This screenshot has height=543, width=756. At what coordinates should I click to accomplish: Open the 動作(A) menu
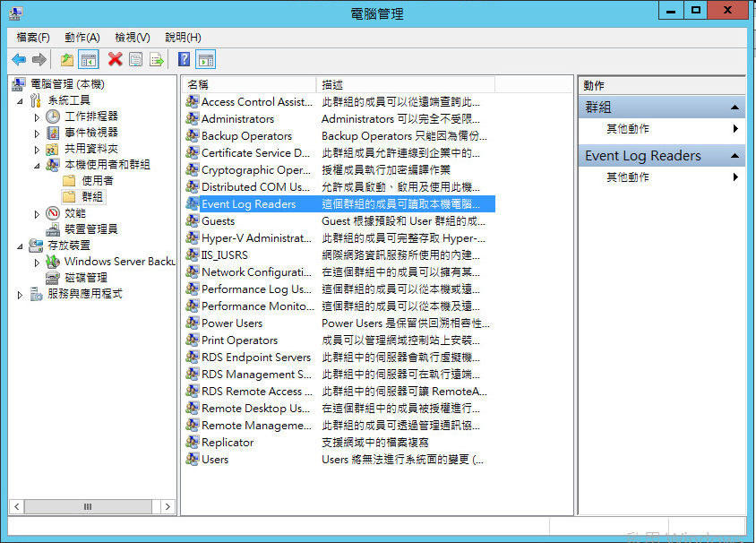point(82,38)
